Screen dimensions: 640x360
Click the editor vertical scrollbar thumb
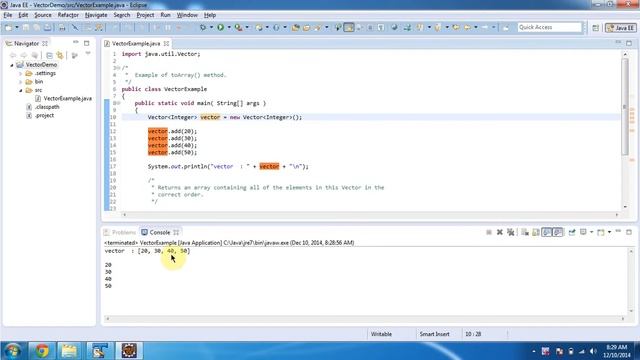(625, 106)
